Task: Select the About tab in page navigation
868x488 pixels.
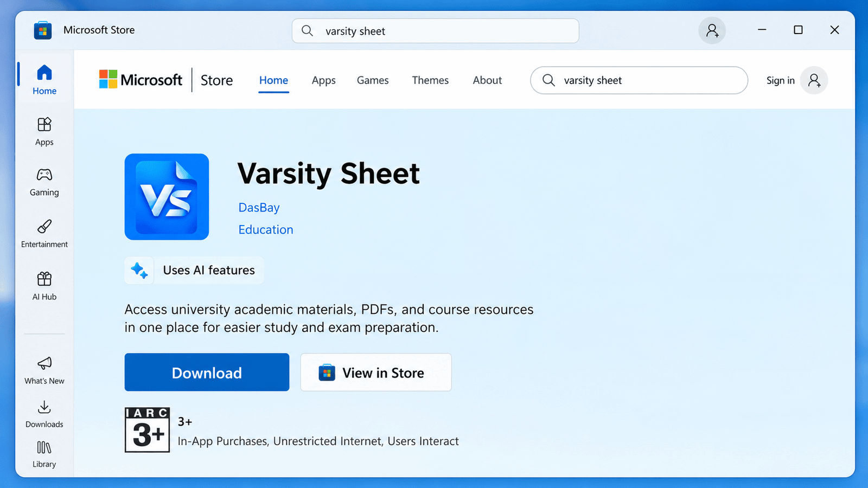Action: [x=487, y=80]
